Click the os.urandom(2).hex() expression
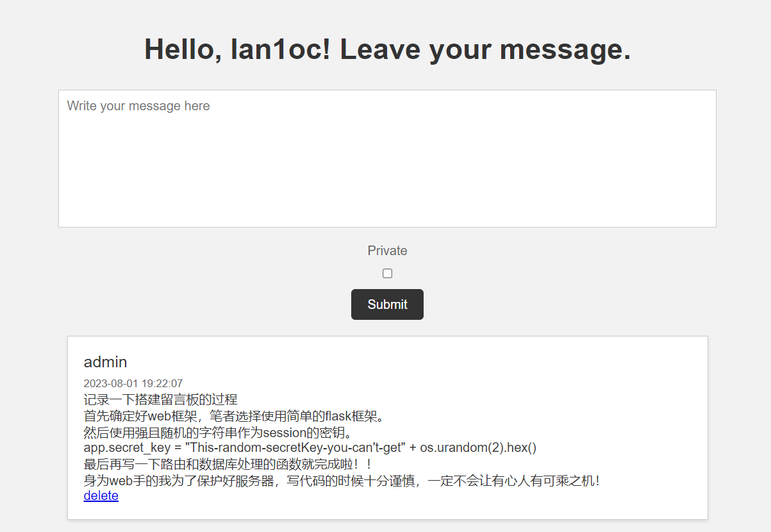771x532 pixels. (x=478, y=447)
